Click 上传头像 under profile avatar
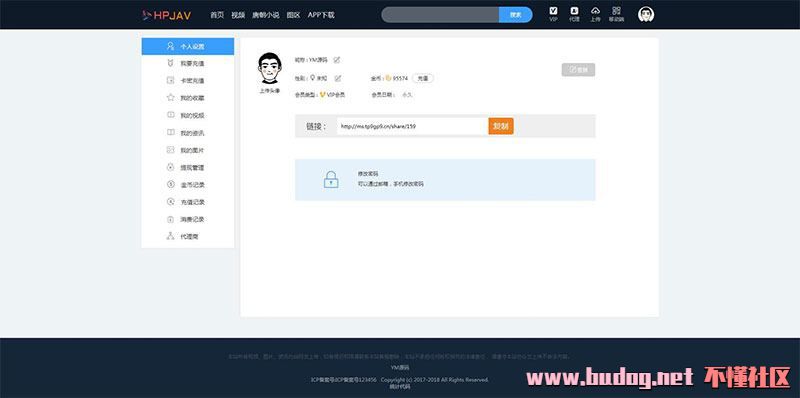The height and width of the screenshot is (398, 800). pos(269,90)
